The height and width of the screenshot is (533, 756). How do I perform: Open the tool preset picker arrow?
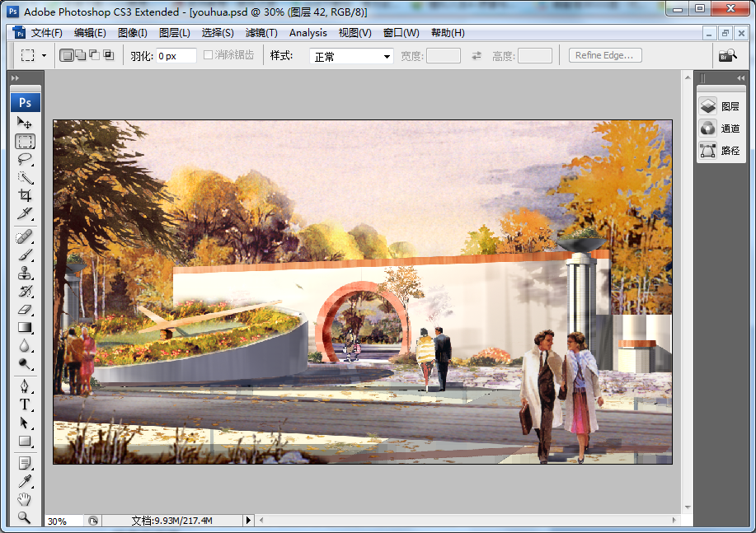[x=44, y=55]
